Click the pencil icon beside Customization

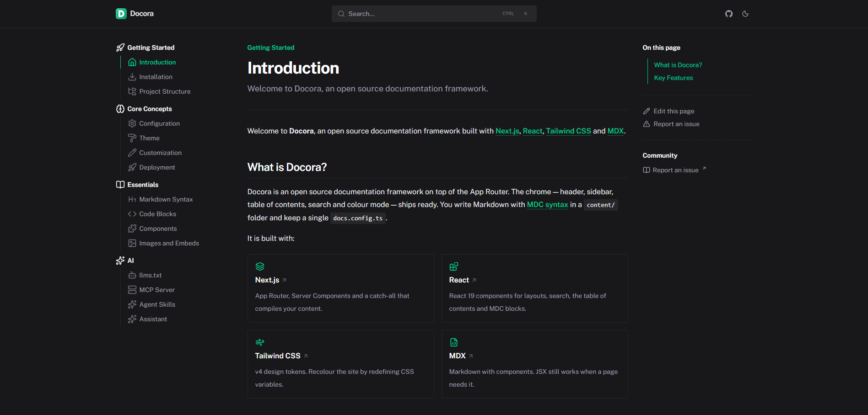(x=132, y=153)
